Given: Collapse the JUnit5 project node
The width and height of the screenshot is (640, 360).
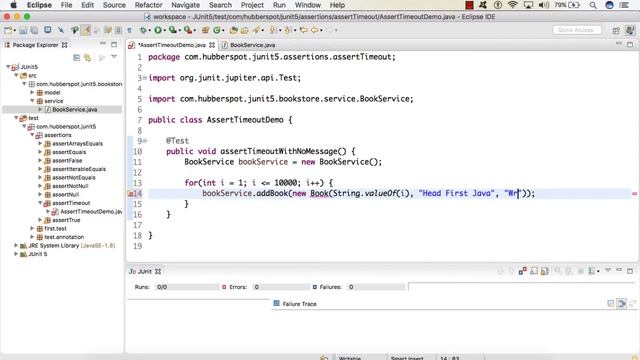Looking at the screenshot, I should coord(8,67).
